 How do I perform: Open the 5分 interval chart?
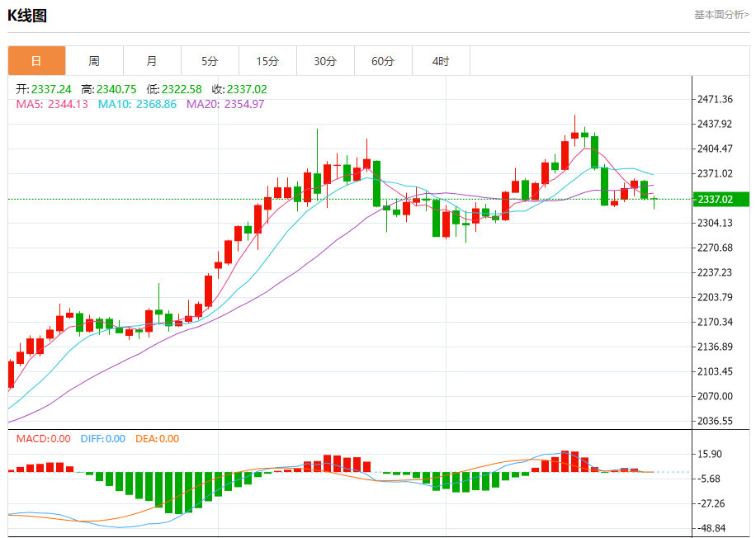click(210, 61)
